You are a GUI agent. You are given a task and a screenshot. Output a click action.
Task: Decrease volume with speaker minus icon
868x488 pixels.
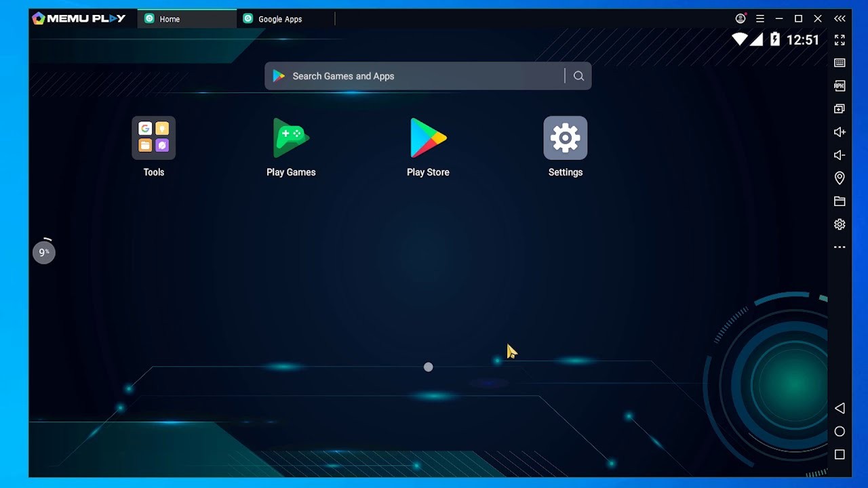coord(840,155)
